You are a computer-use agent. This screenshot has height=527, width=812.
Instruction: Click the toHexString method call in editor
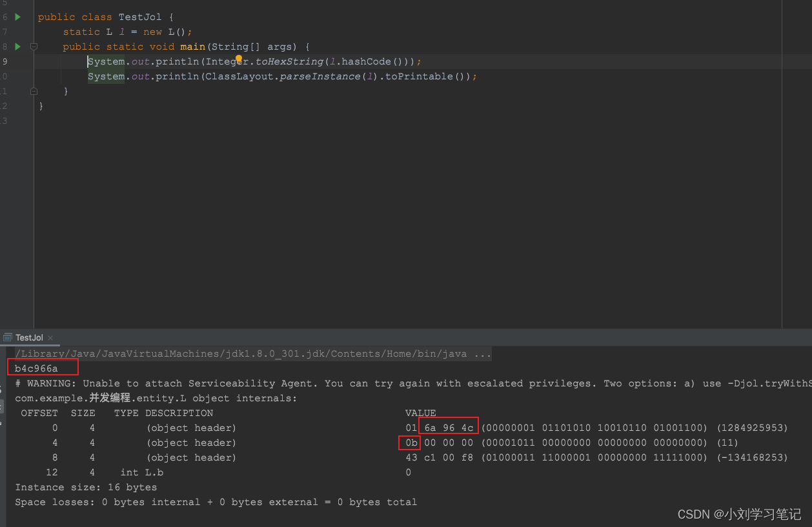tap(290, 61)
